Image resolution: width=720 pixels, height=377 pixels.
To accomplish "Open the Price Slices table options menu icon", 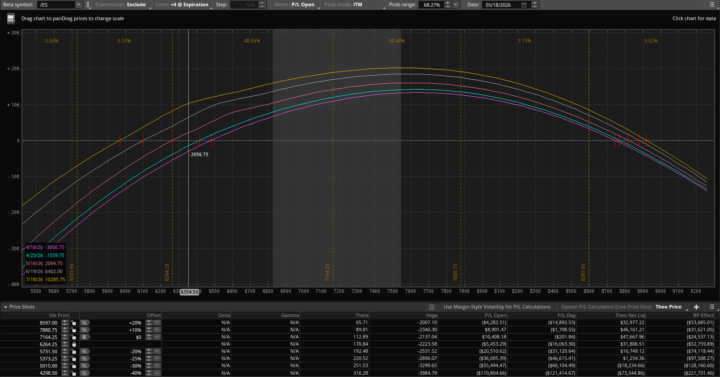I will tap(711, 307).
